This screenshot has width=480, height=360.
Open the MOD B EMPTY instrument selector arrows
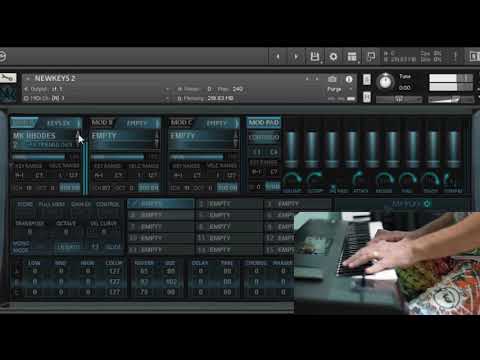156,138
